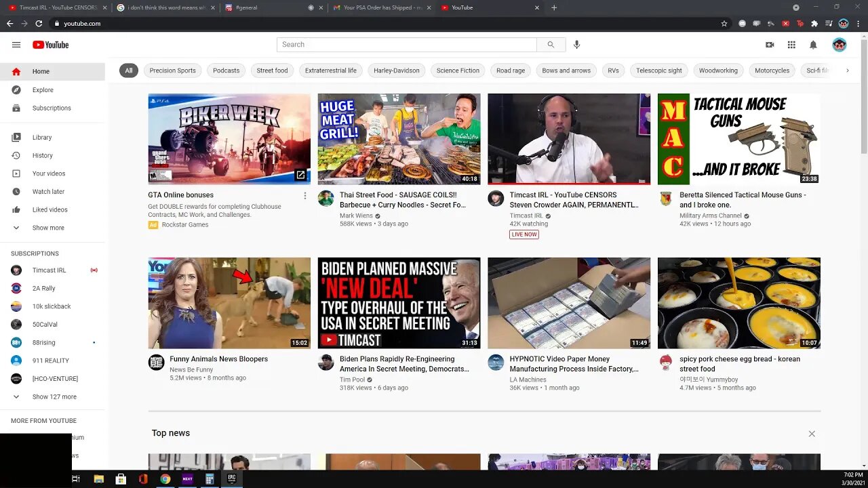
Task: Switch to the #general browser tab
Action: (x=273, y=7)
